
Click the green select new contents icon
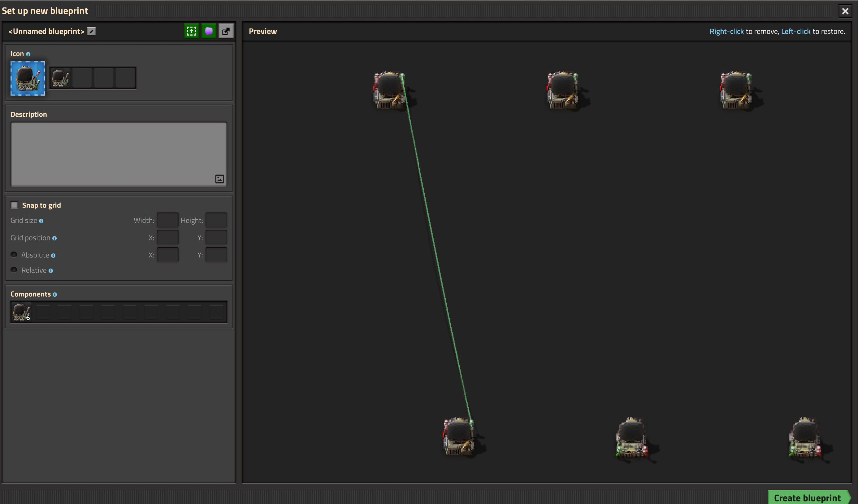tap(191, 31)
